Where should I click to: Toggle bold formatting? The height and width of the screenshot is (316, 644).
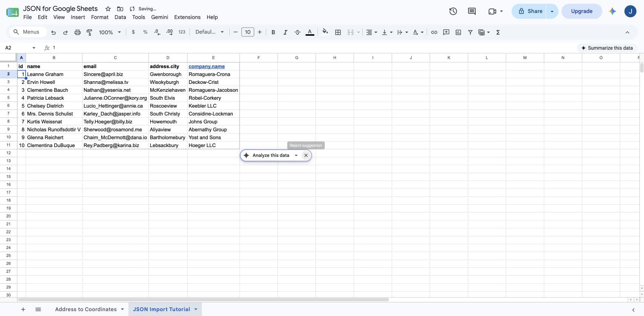pyautogui.click(x=273, y=32)
